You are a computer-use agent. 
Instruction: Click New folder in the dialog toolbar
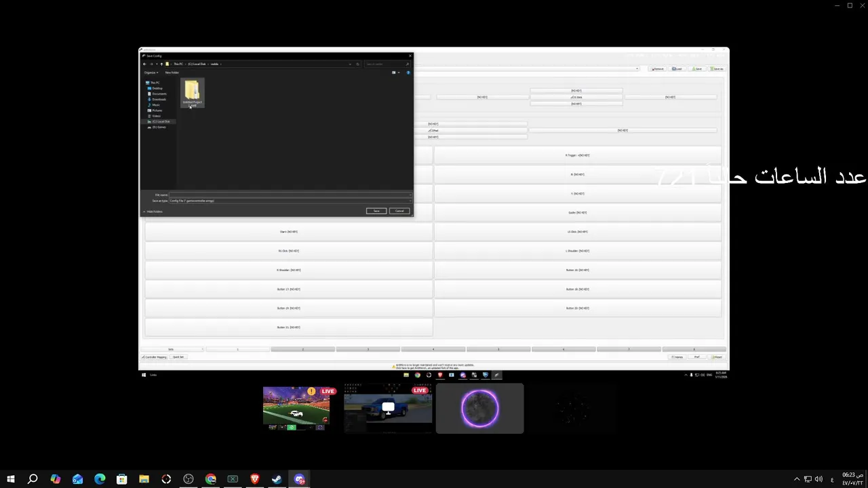[x=172, y=73]
